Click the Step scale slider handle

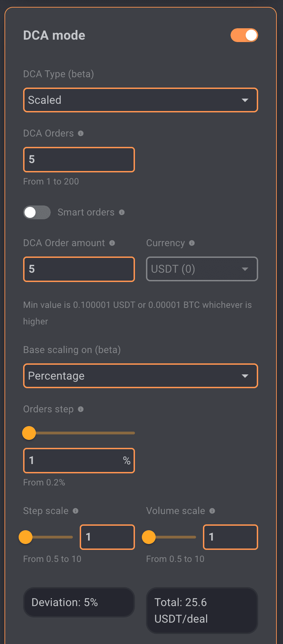[26, 537]
